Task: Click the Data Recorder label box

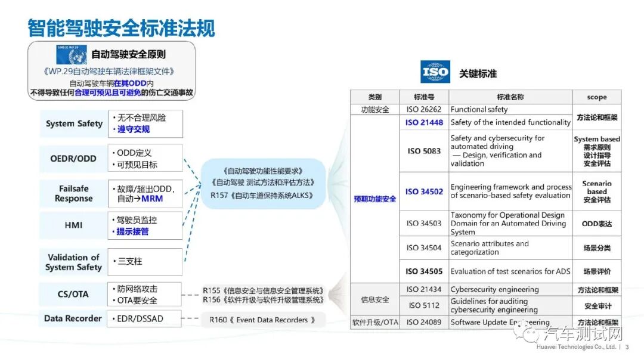Action: 73,318
